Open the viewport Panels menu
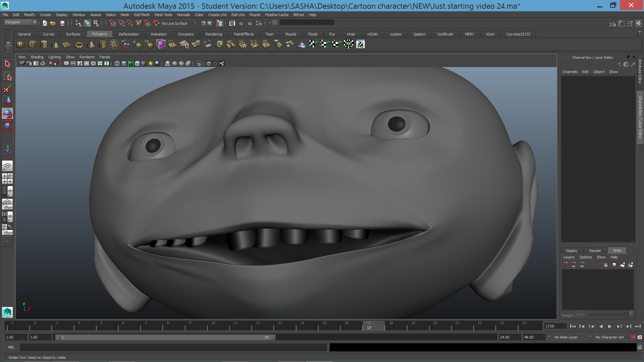The width and height of the screenshot is (644, 362). pos(105,57)
